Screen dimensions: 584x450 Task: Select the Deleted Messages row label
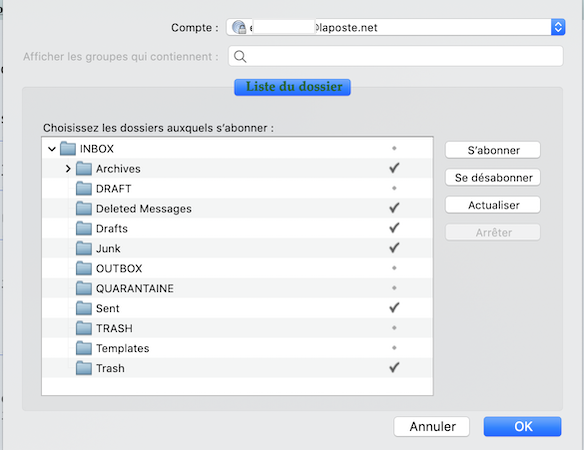click(144, 209)
